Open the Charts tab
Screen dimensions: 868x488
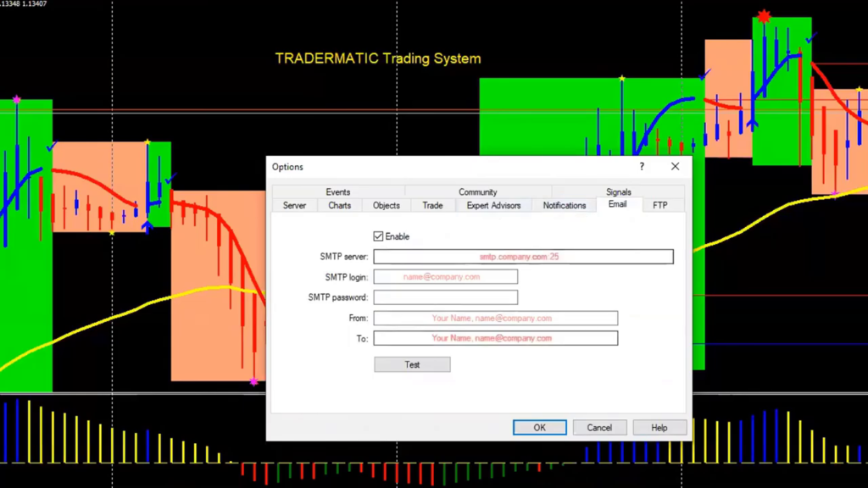339,205
